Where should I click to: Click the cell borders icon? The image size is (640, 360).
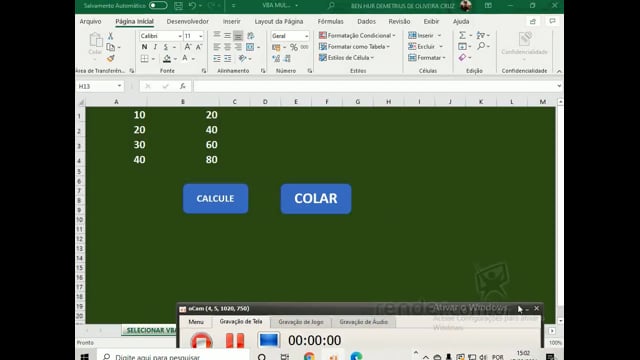(x=144, y=59)
